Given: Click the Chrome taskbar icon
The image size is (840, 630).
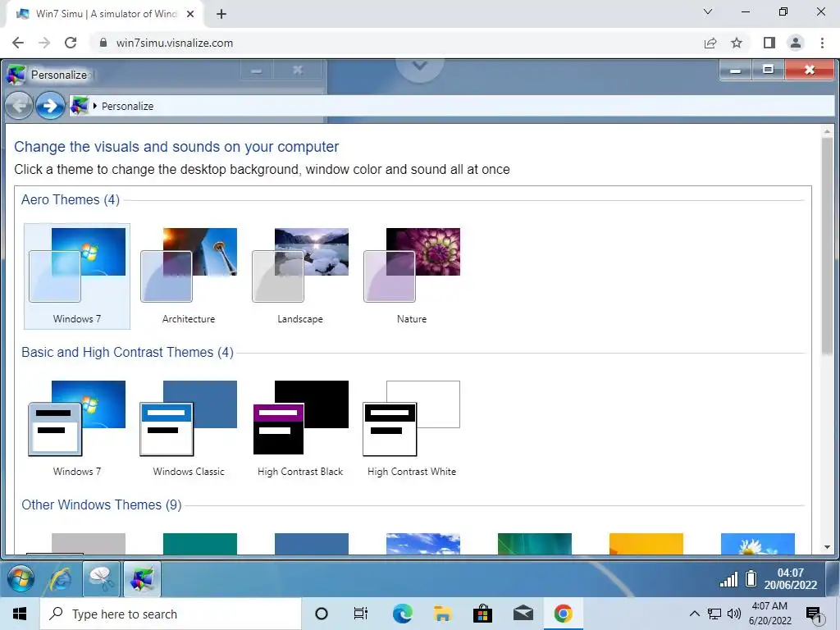Looking at the screenshot, I should tap(563, 614).
